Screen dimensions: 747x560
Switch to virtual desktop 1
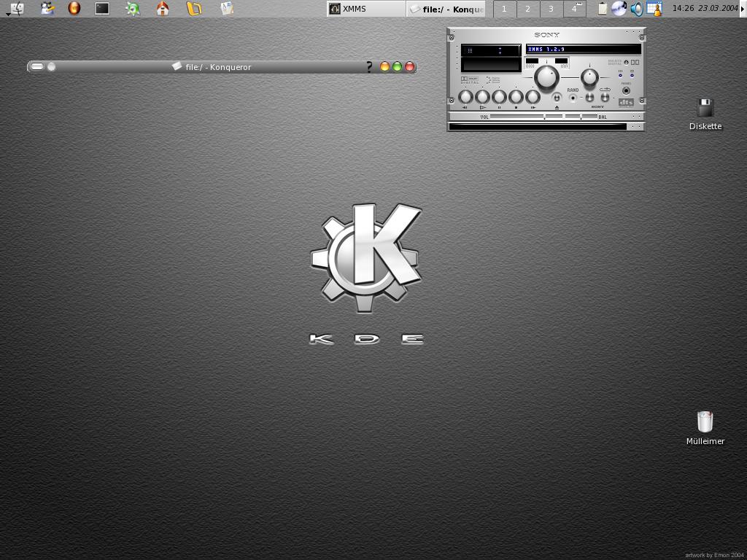coord(504,9)
